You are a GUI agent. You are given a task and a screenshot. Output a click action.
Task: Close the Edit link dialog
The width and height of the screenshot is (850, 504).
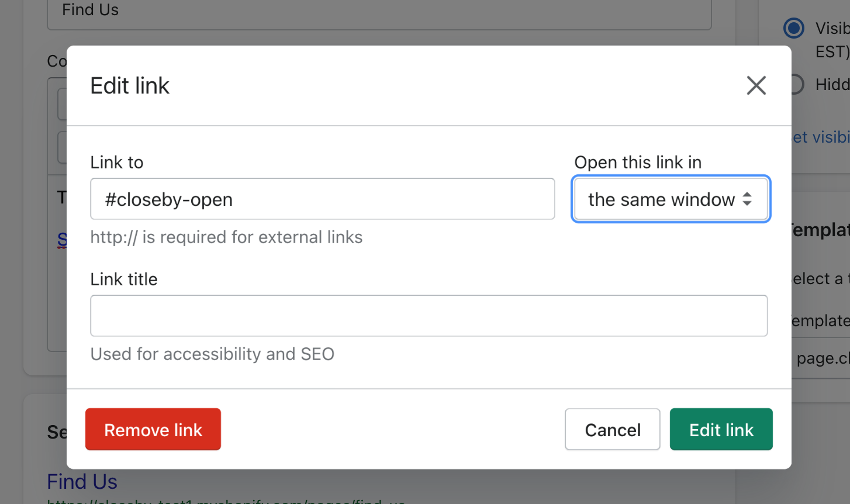756,85
